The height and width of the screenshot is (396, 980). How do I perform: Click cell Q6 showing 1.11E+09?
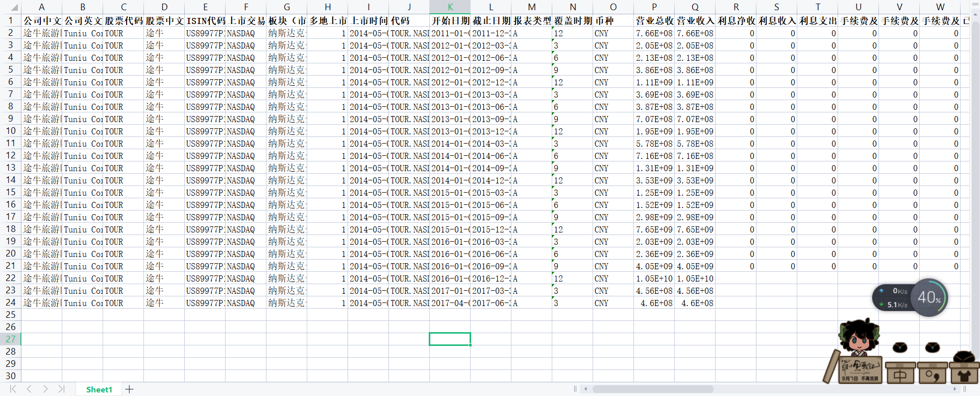695,82
